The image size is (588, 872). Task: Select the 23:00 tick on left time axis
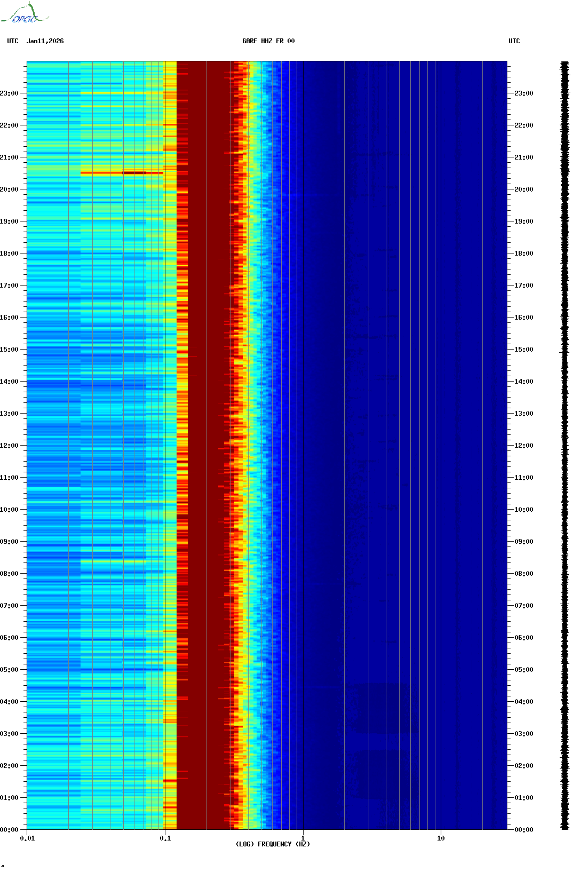point(10,93)
